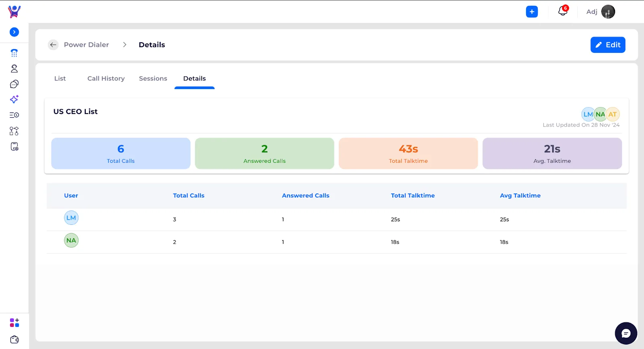Open the contacts person icon in the sidebar
The image size is (644, 349).
[14, 69]
